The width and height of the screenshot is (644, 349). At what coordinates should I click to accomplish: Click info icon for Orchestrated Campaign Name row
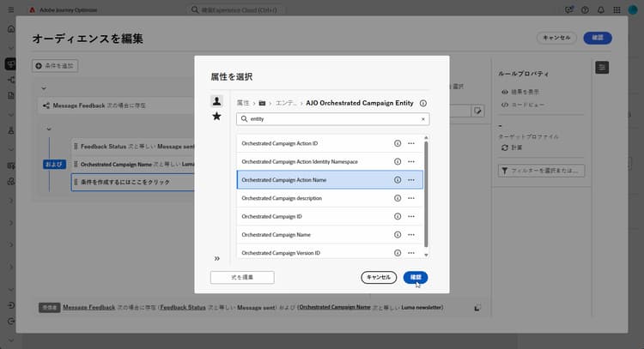tap(398, 235)
